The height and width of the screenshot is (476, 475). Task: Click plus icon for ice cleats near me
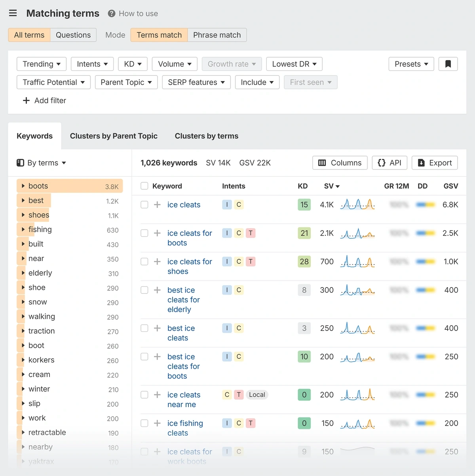157,395
